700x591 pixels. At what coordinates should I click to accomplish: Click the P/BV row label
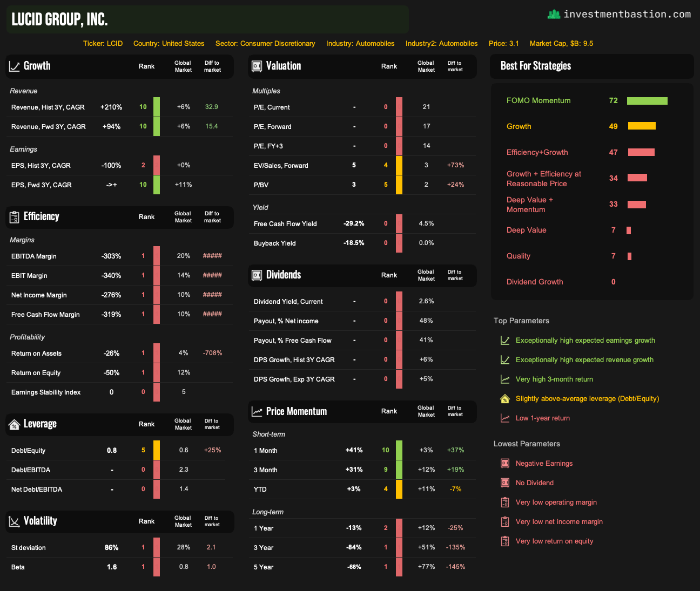coord(261,185)
